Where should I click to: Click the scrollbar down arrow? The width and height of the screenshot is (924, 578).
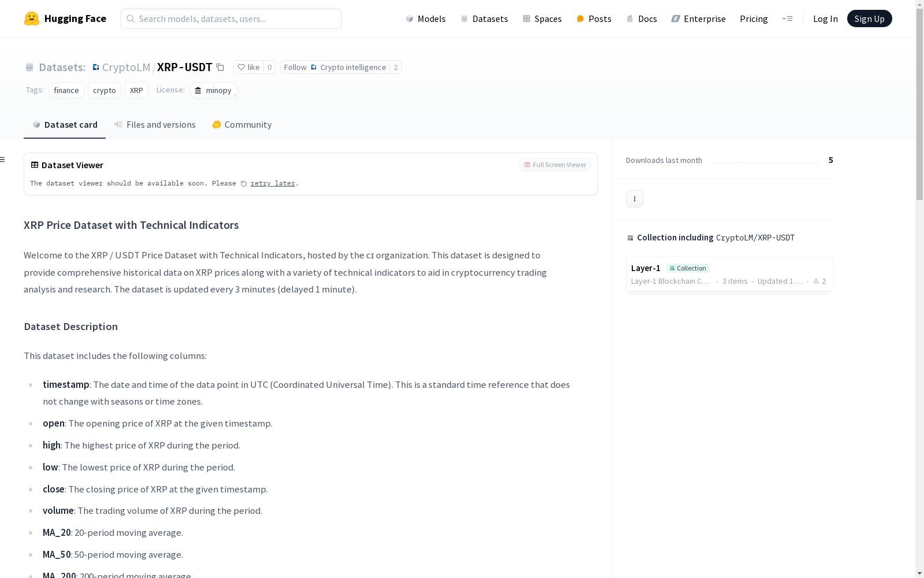pos(919,573)
